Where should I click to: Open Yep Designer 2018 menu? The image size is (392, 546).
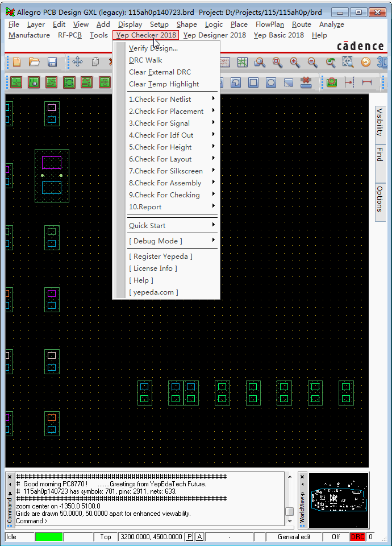[x=215, y=35]
